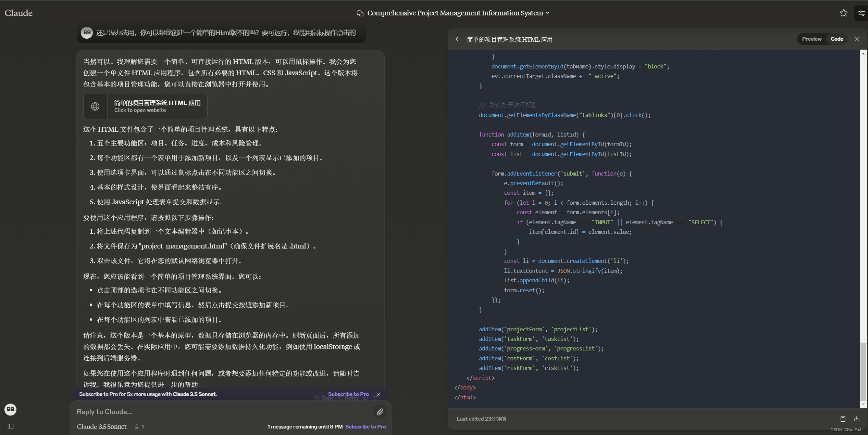Screen dimensions: 868x435
Task: Expand conversation title dropdown chevron
Action: click(x=548, y=13)
